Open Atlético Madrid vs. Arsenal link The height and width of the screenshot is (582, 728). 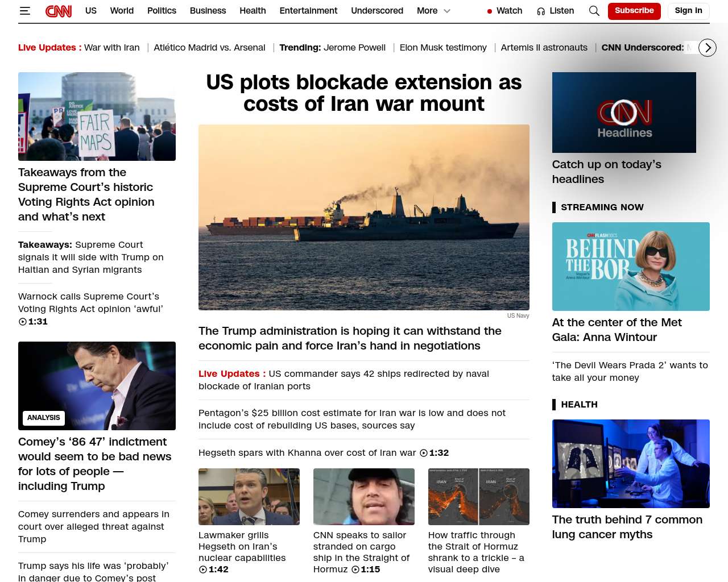pos(209,48)
